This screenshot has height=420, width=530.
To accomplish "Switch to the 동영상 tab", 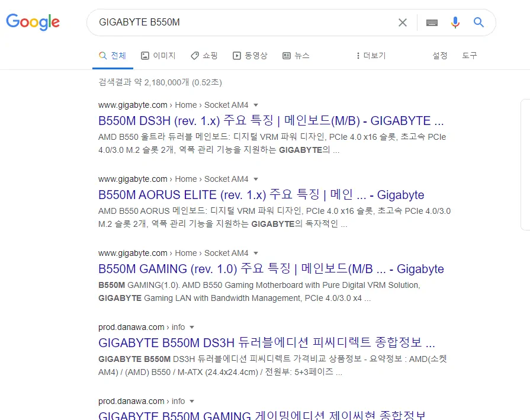I will [250, 56].
